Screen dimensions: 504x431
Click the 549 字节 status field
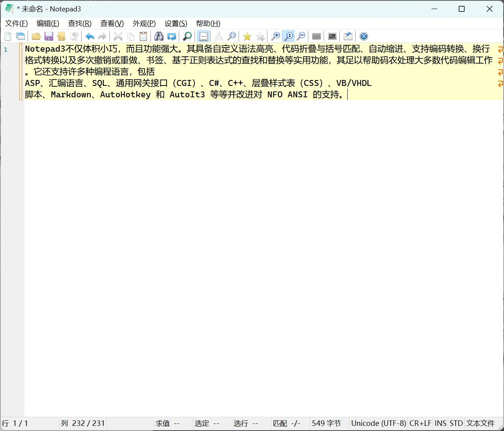[x=330, y=424]
